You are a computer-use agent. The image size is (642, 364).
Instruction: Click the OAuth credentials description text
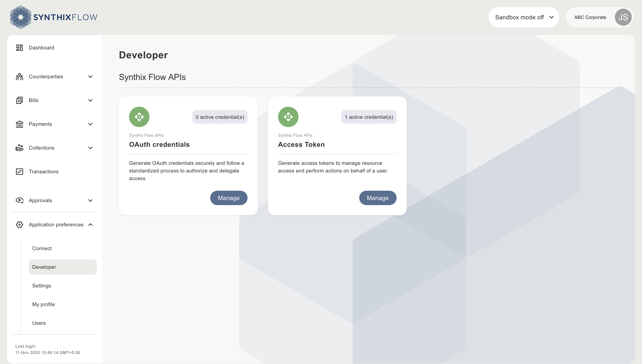pos(187,171)
